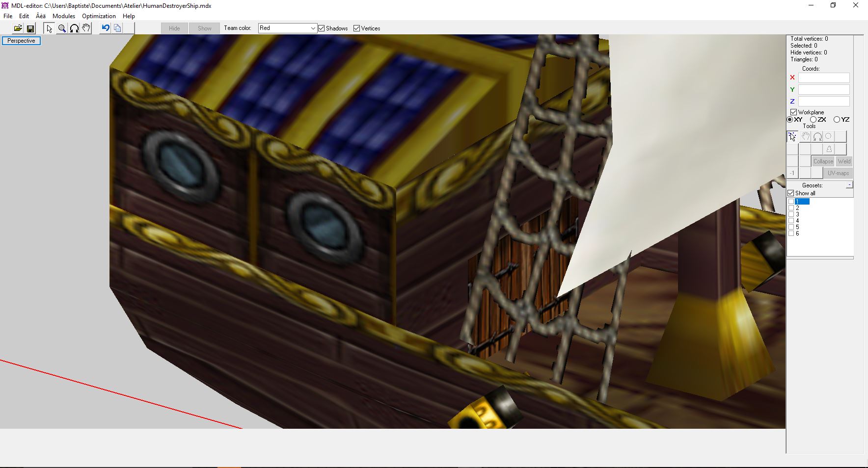Select the ZX workplane radio button
The width and height of the screenshot is (868, 468).
click(814, 120)
